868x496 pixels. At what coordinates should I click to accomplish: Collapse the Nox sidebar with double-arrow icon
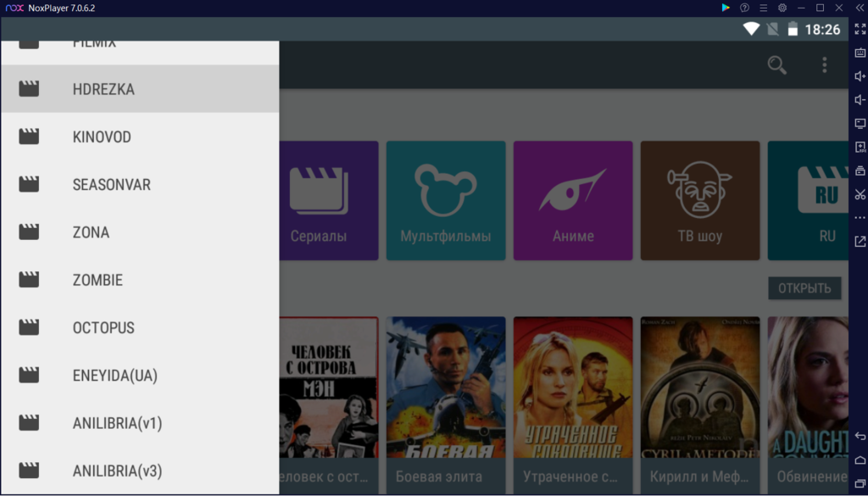point(860,8)
